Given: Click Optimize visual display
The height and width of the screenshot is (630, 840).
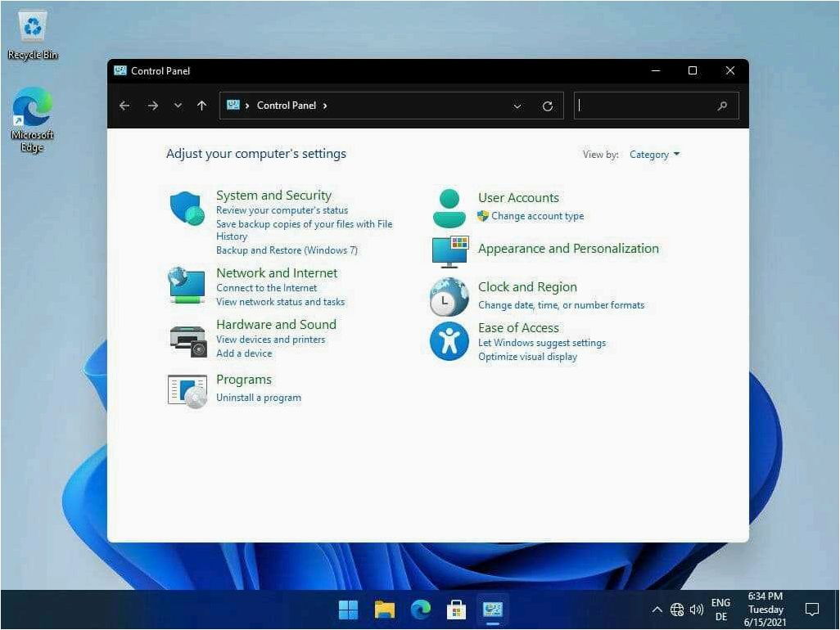Looking at the screenshot, I should [527, 357].
